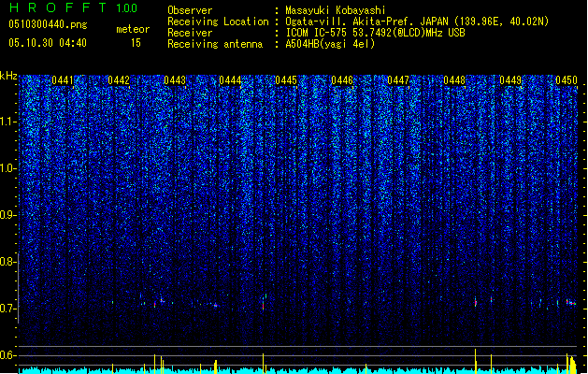Click the 0.9 kHz axis tick label
The width and height of the screenshot is (588, 374).
[x=8, y=215]
